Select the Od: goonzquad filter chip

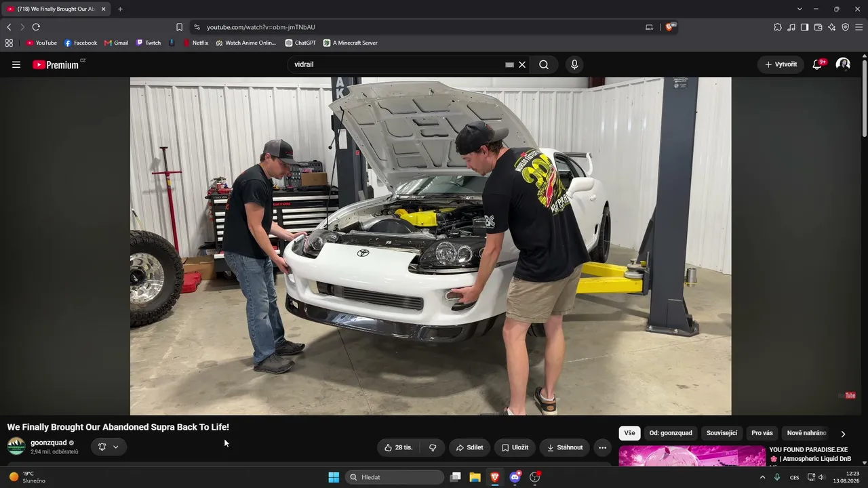(671, 433)
